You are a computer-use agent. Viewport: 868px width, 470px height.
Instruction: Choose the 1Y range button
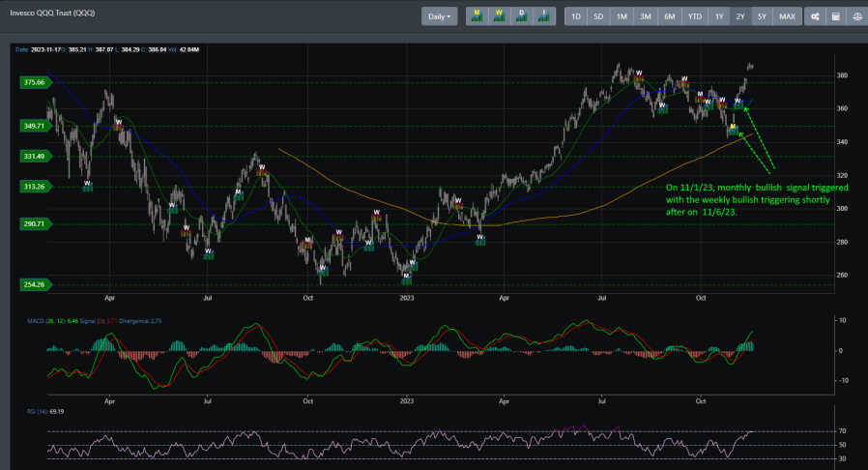click(719, 16)
